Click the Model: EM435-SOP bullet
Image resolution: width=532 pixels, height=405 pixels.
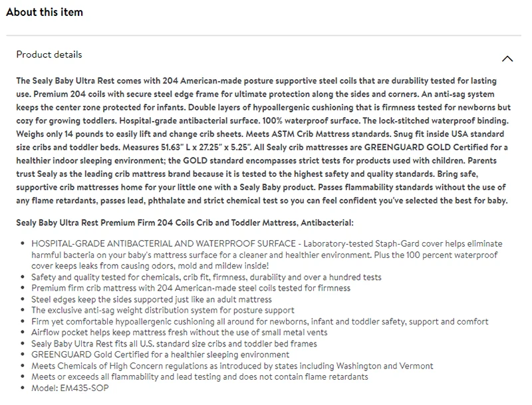(70, 388)
